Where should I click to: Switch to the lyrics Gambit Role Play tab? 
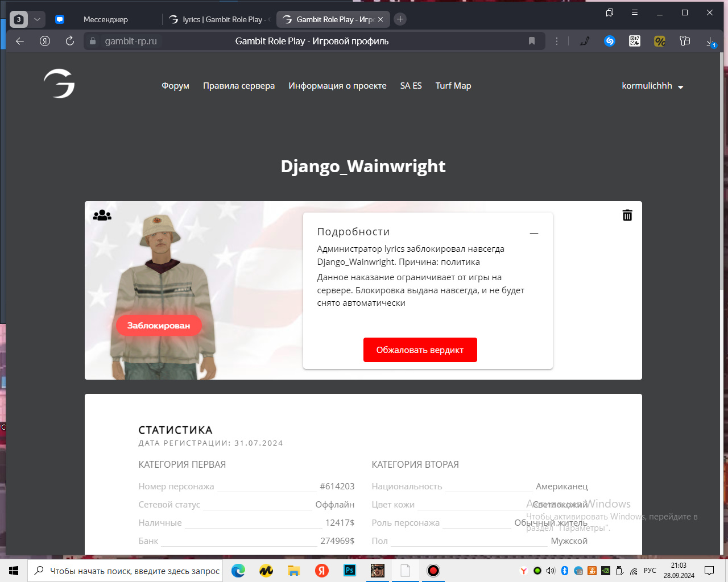(x=220, y=19)
